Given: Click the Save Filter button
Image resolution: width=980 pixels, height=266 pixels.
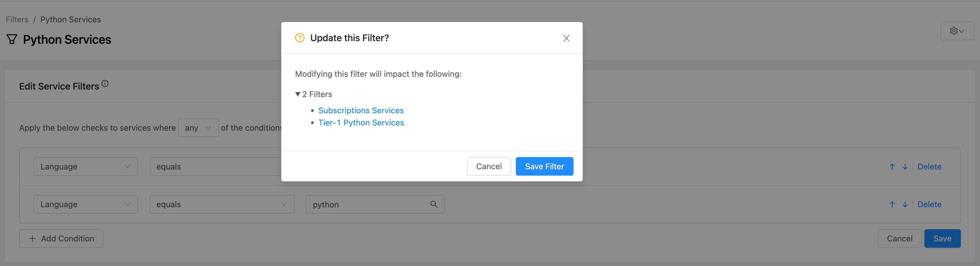Looking at the screenshot, I should pos(544,166).
